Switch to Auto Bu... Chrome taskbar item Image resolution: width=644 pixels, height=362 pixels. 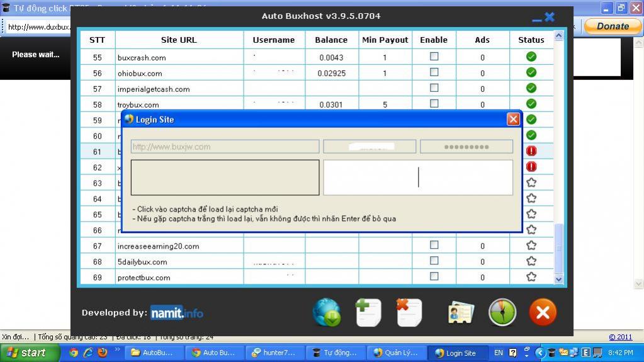pyautogui.click(x=214, y=353)
